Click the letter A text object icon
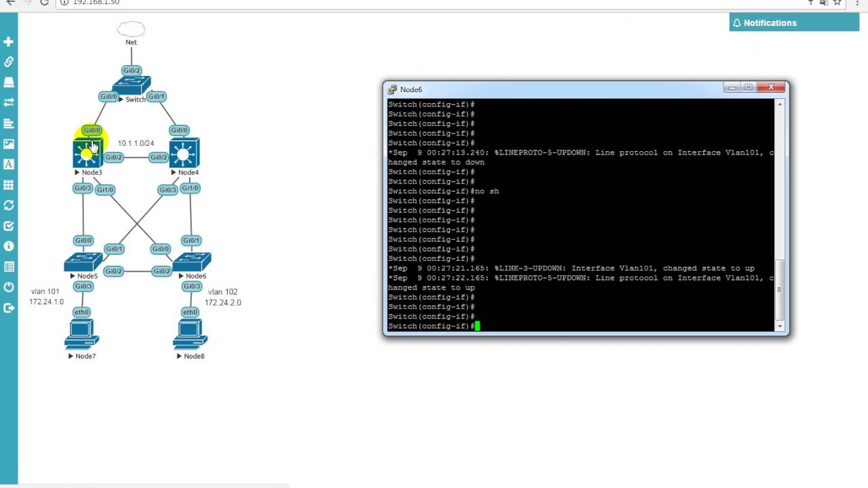This screenshot has width=868, height=488. [9, 164]
